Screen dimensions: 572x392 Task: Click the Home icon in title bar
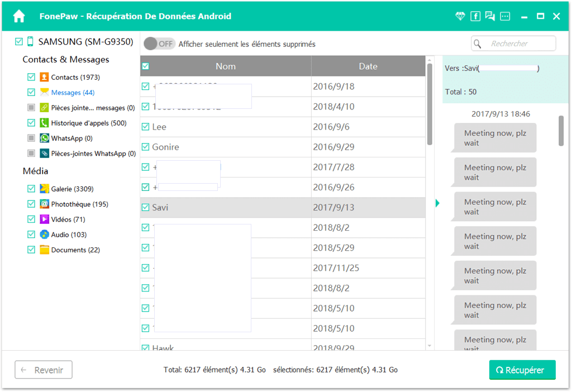19,16
